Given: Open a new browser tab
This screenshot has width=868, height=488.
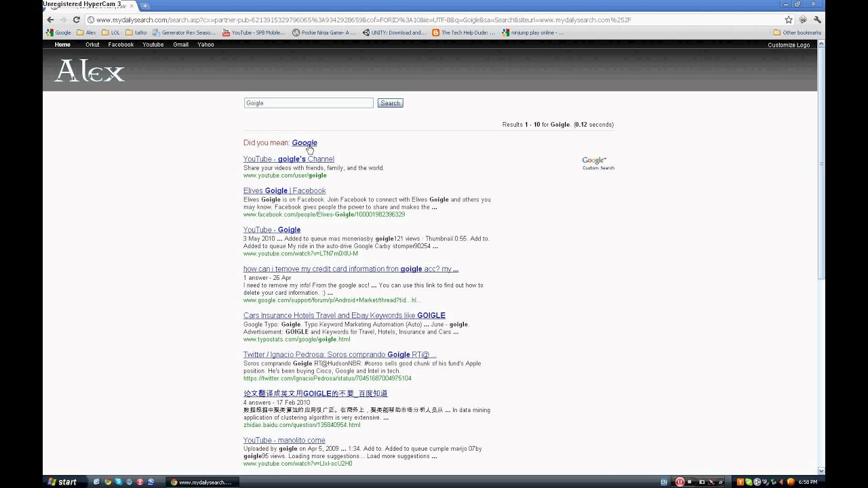Looking at the screenshot, I should (144, 5).
